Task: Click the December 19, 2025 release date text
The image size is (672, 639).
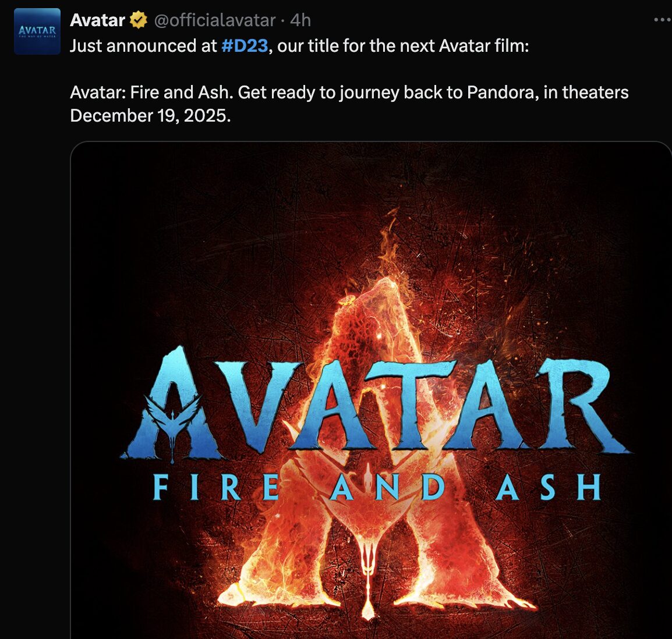Action: tap(150, 116)
